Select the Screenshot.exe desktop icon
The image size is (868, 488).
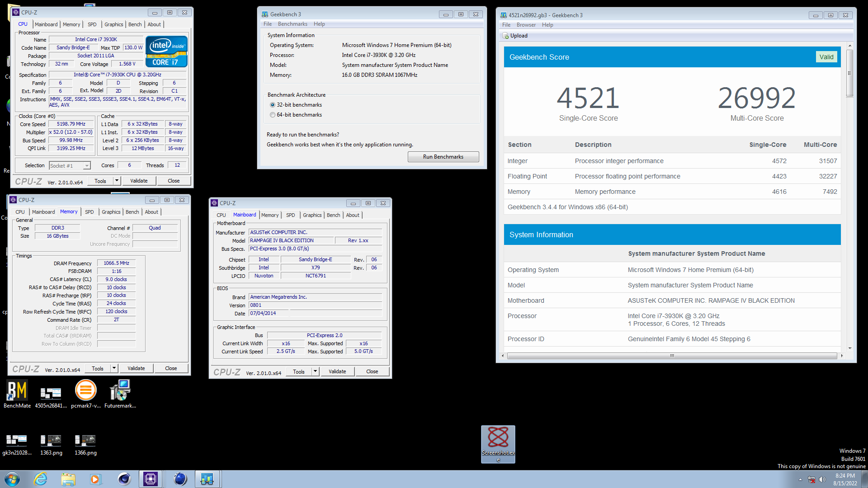point(498,444)
